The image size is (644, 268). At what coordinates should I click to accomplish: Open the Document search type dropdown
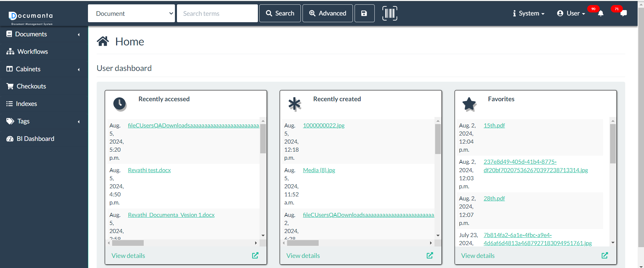(x=131, y=13)
